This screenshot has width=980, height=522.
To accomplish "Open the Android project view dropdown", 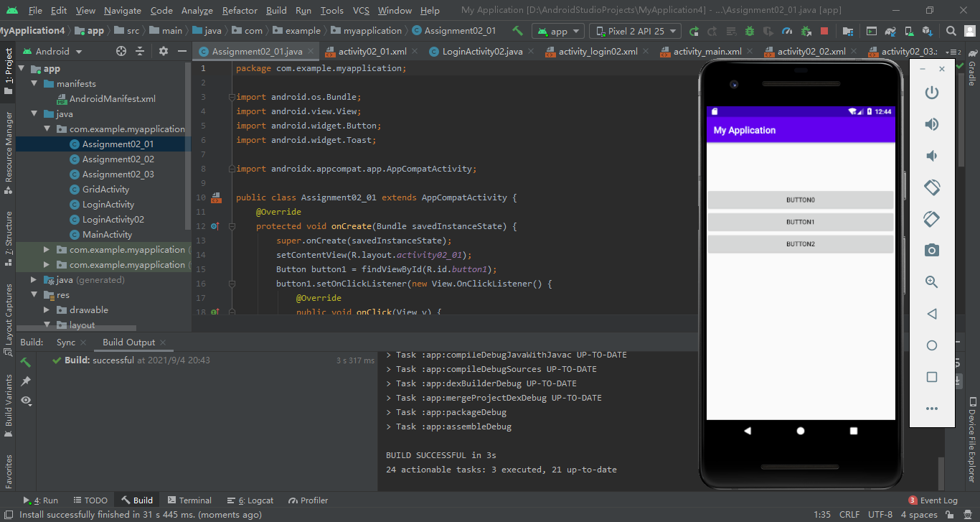I will (53, 51).
